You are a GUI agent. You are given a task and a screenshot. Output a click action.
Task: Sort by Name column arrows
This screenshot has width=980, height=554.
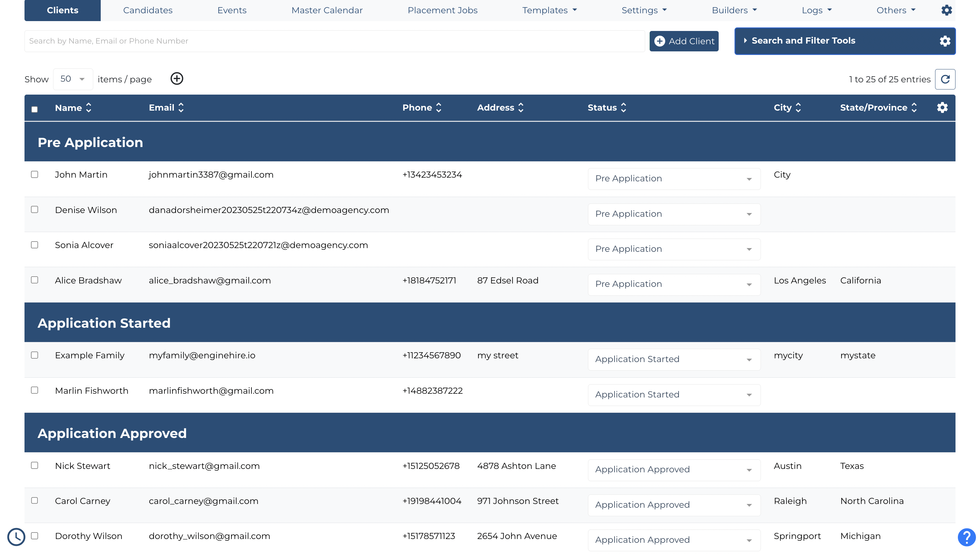pyautogui.click(x=88, y=108)
